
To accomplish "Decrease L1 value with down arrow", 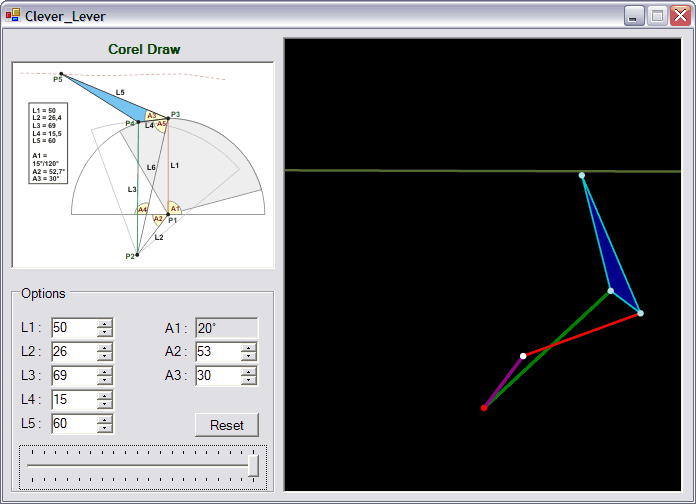I will click(105, 332).
